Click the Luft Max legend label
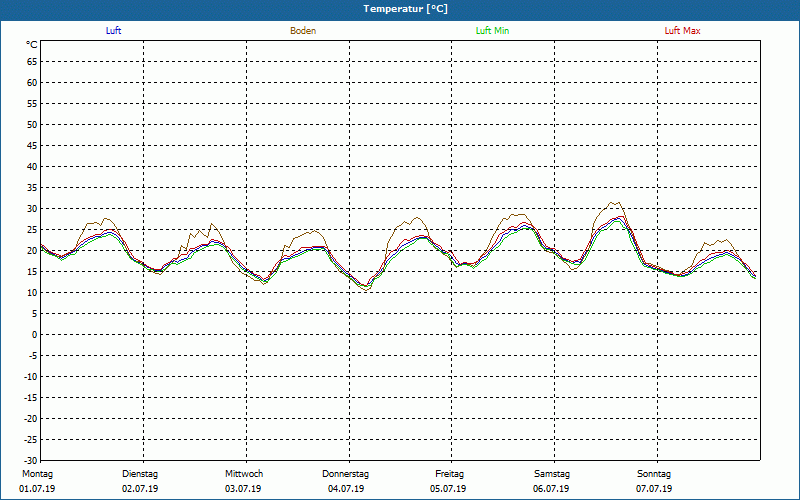800x500 pixels. pos(682,31)
